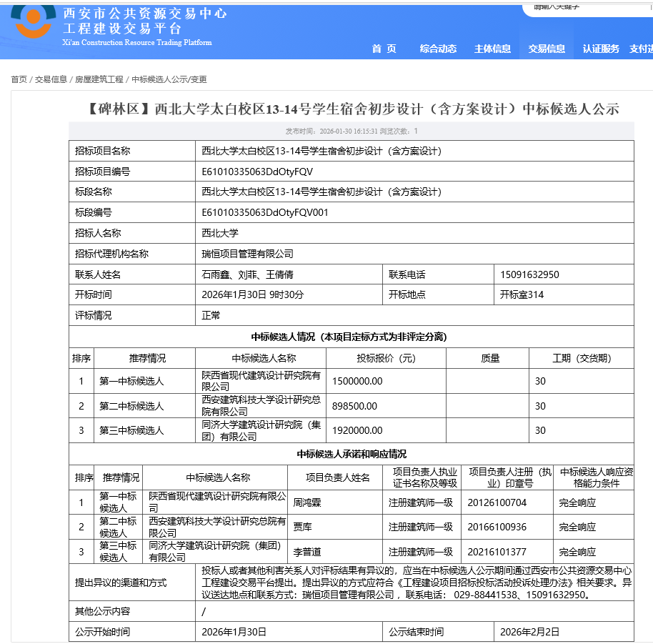653x644 pixels.
Task: Click the 首页 breadcrumb link
Action: click(x=19, y=79)
